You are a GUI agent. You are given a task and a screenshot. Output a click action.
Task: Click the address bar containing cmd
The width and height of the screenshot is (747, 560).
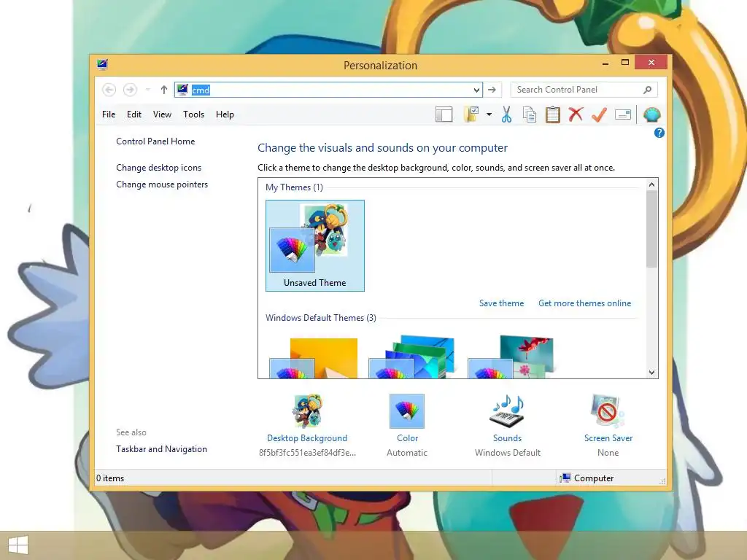coord(328,90)
